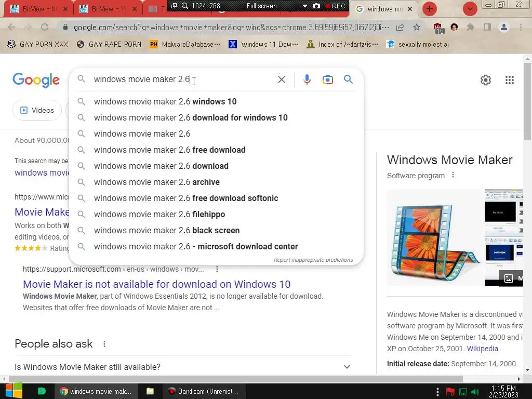Click the Google logo

click(x=36, y=80)
